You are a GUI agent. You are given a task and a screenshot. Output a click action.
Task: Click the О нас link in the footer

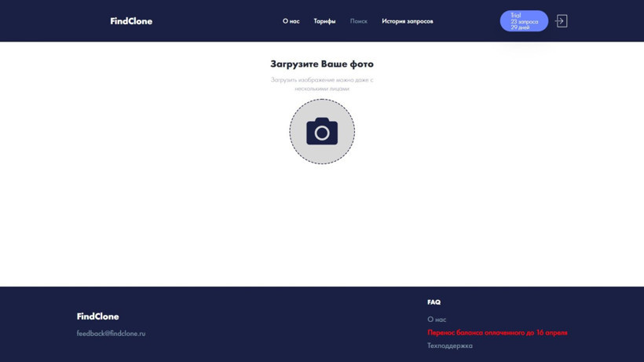[x=437, y=320]
